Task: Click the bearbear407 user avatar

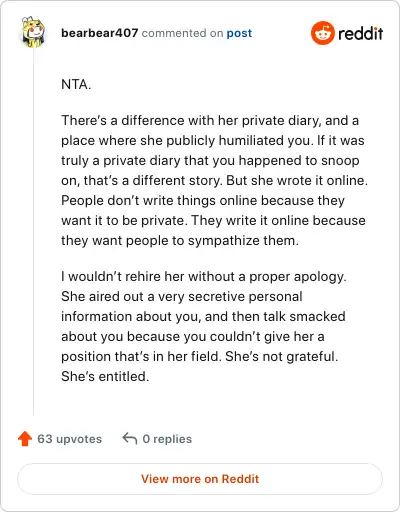Action: [x=33, y=32]
